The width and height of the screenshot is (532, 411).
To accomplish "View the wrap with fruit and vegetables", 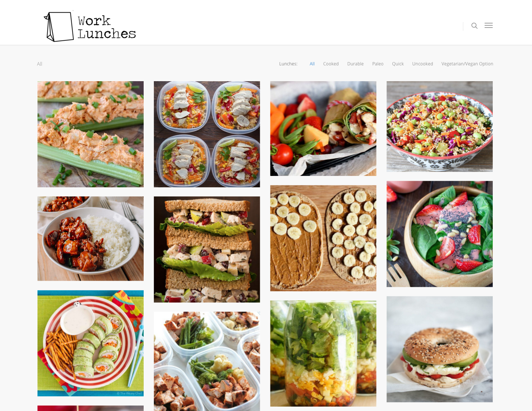I will tap(323, 129).
